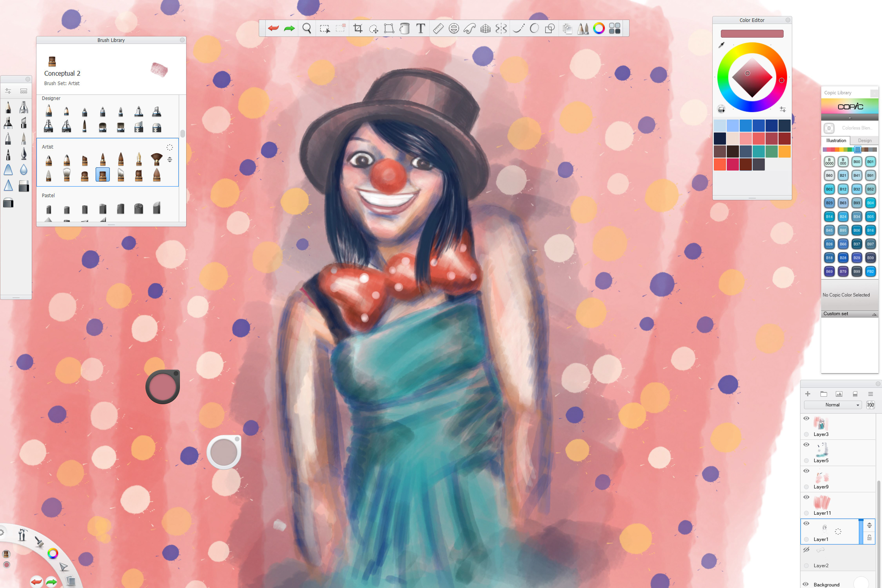Open the Text tool
This screenshot has height=588, width=882.
(421, 28)
